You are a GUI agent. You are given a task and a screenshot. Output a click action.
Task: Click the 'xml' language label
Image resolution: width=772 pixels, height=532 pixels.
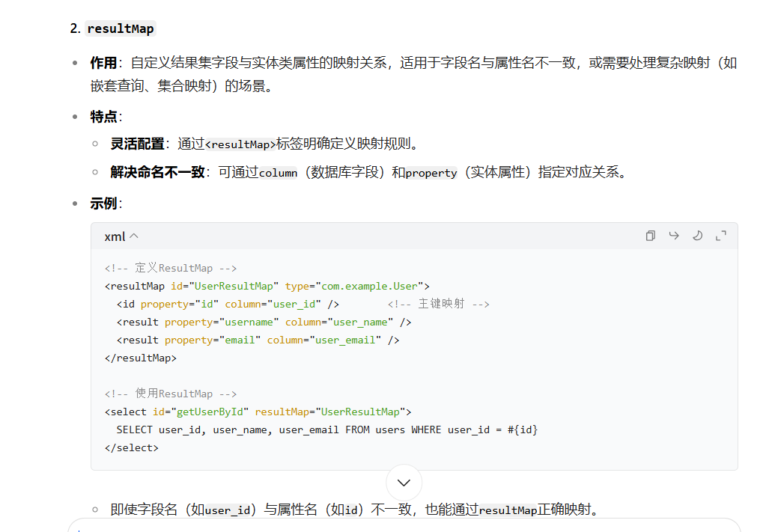[115, 236]
